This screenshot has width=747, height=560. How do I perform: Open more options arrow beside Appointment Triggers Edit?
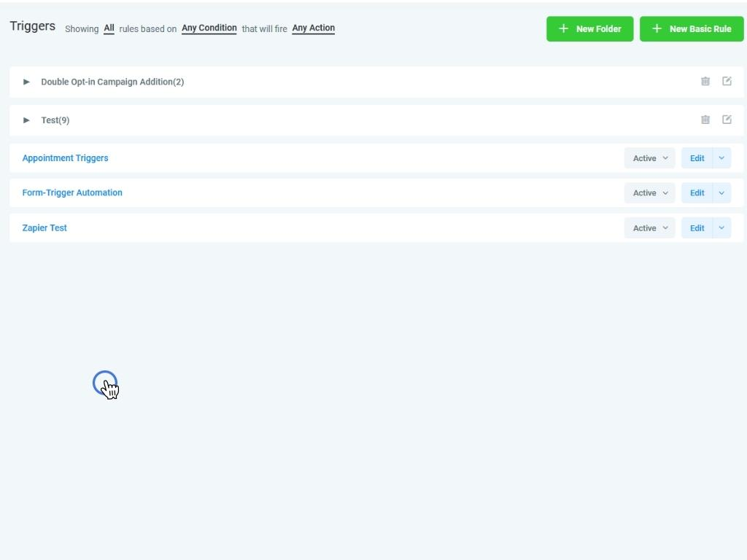[x=721, y=158]
